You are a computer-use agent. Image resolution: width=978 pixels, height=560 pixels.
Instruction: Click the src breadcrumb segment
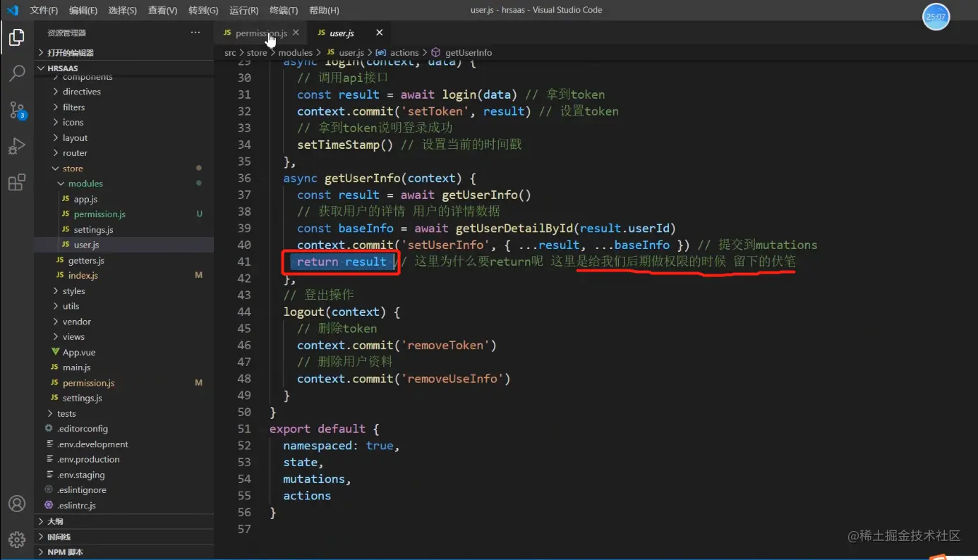pos(230,53)
